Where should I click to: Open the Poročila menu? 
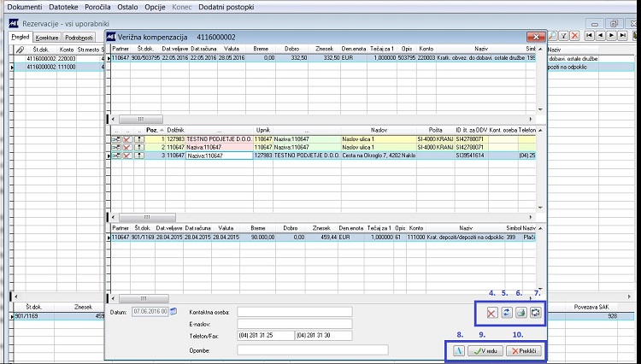pos(97,7)
